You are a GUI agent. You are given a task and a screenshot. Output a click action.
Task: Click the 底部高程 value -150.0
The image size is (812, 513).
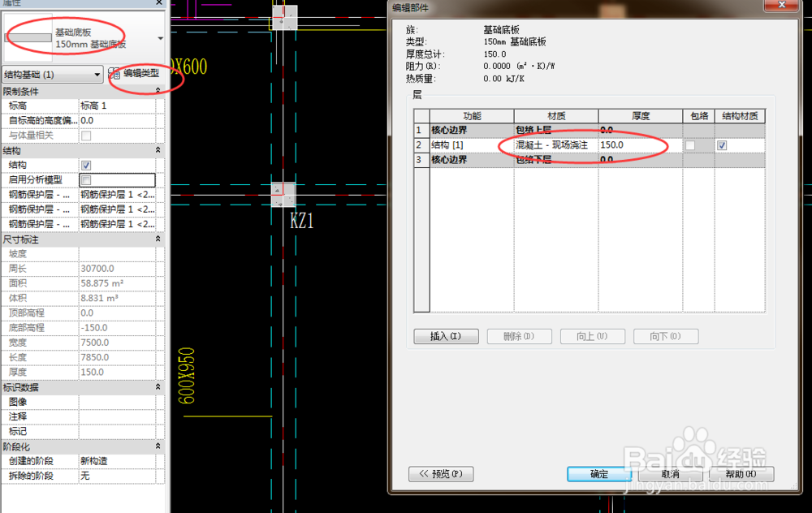tap(117, 328)
